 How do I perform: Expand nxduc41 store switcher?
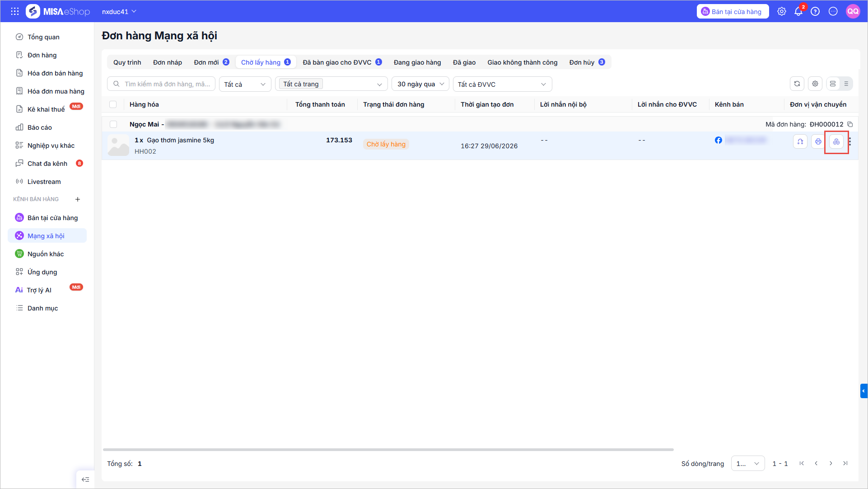click(x=119, y=12)
